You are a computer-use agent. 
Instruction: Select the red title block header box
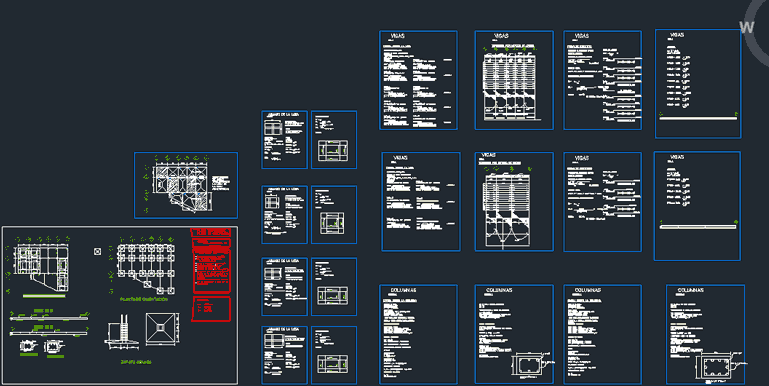[x=210, y=232]
